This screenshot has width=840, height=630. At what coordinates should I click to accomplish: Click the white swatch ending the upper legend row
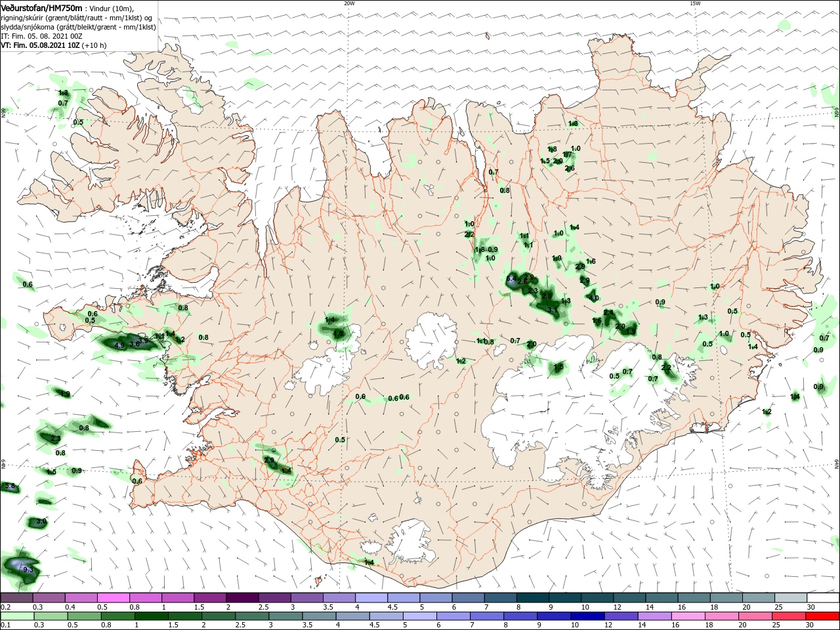tap(824, 598)
